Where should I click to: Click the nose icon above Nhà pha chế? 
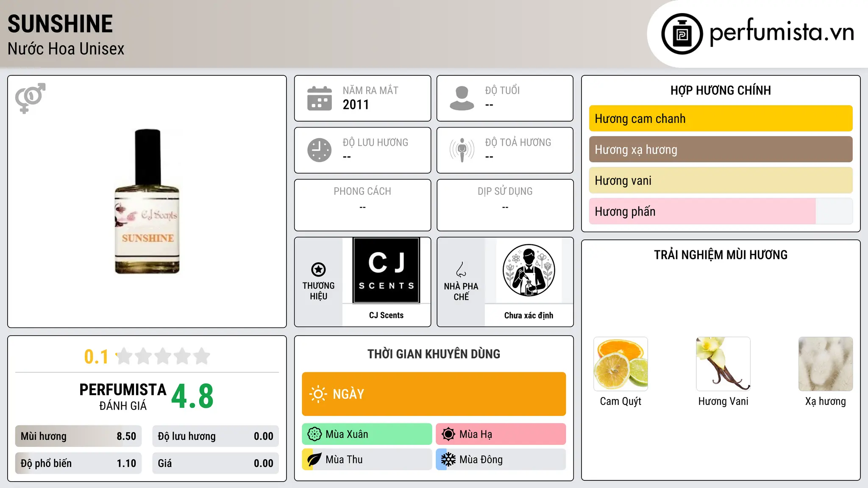(x=461, y=269)
